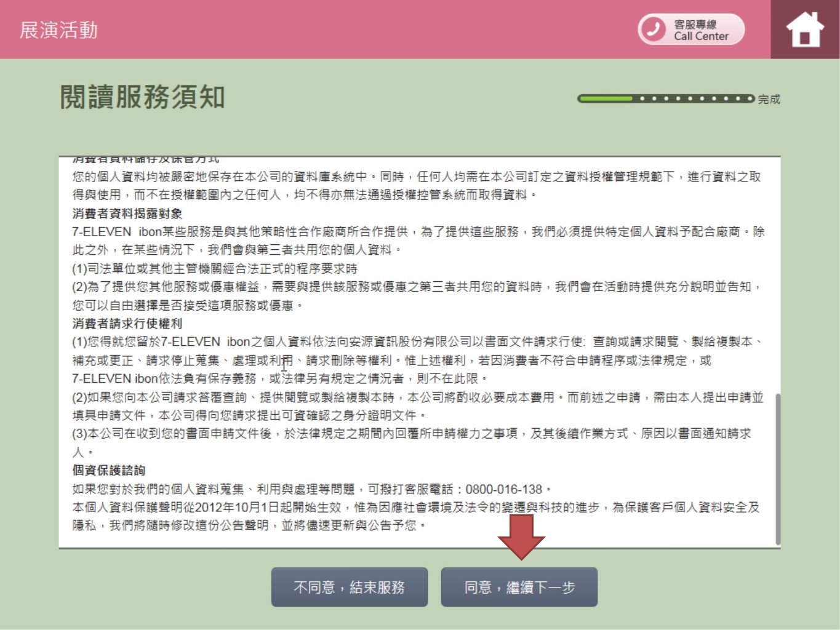Open the 客服專線 Call Center button
840x630 pixels.
691,30
